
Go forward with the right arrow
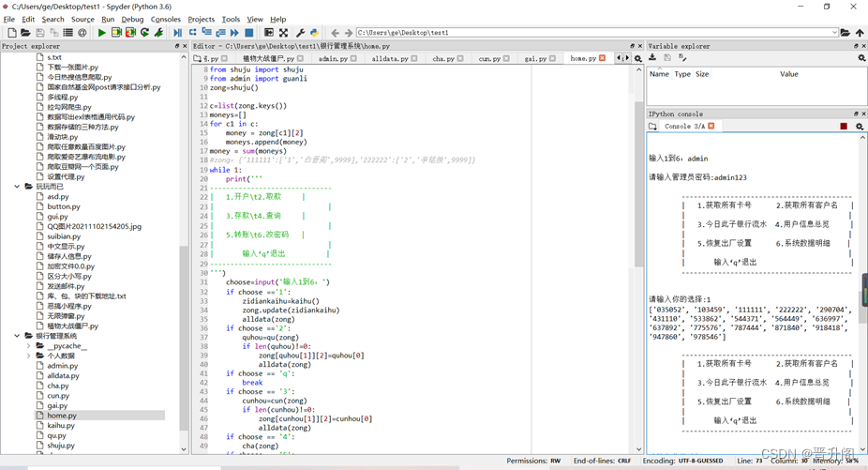(348, 33)
